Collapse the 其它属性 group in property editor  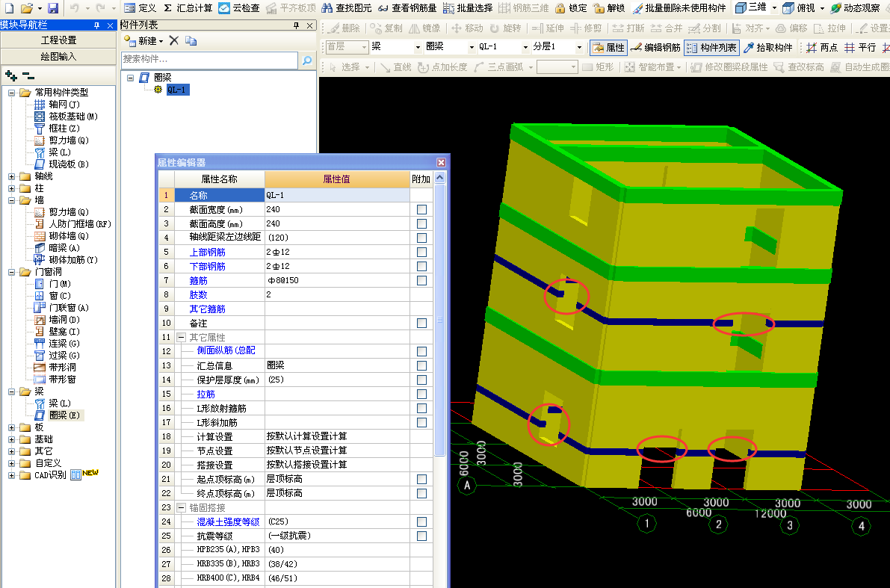coord(181,337)
